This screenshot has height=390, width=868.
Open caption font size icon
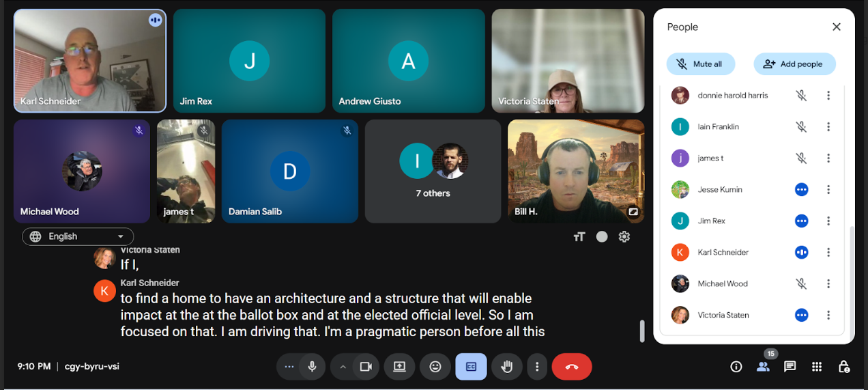coord(579,237)
